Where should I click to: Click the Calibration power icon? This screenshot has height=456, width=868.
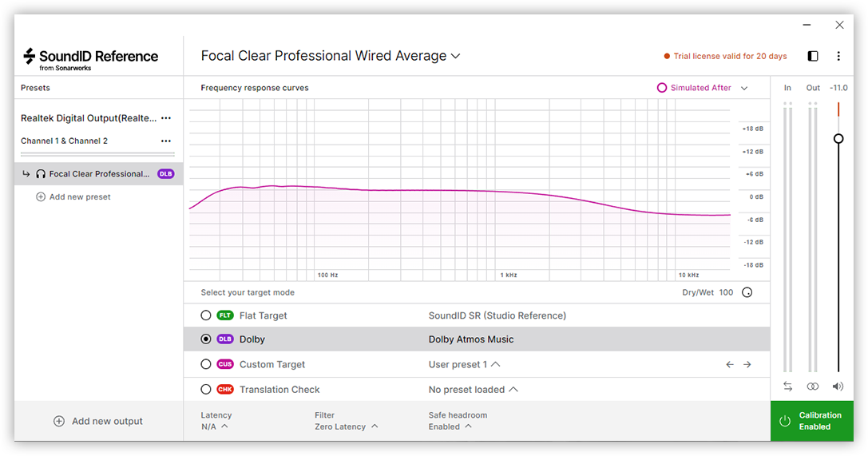pyautogui.click(x=784, y=421)
